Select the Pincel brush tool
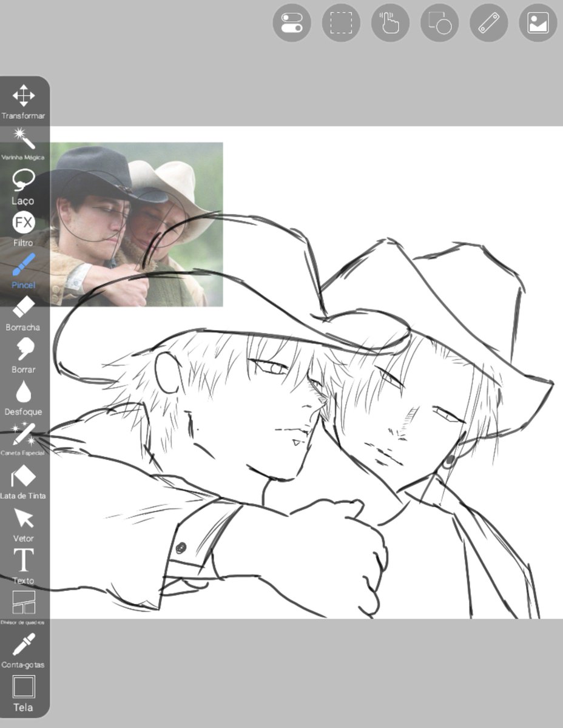Viewport: 563px width, 728px height. point(24,271)
